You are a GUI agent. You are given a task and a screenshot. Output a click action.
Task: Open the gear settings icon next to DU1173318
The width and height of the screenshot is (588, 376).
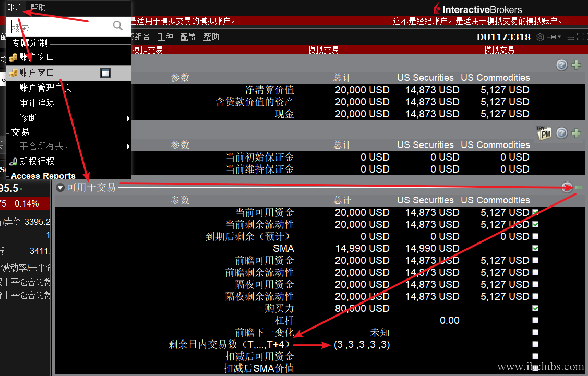(x=540, y=37)
